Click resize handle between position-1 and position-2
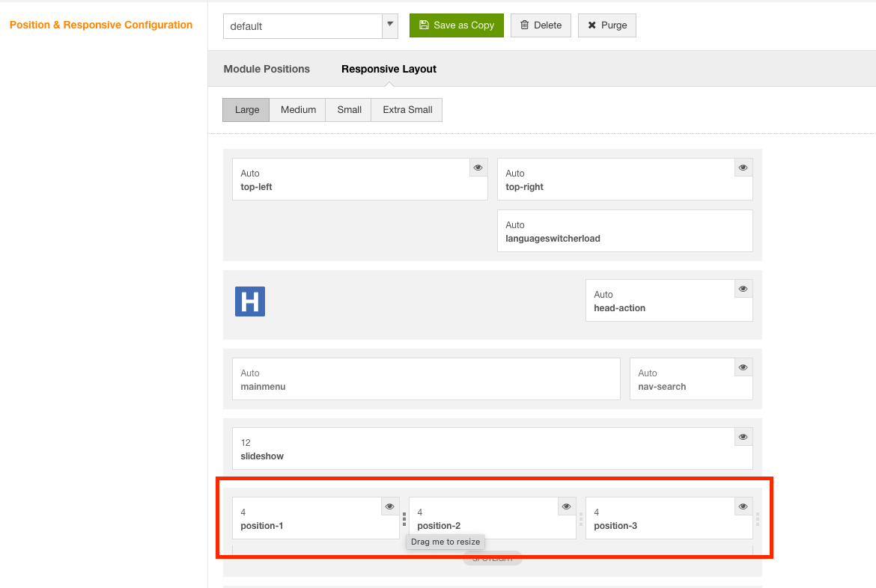This screenshot has height=588, width=876. (404, 519)
